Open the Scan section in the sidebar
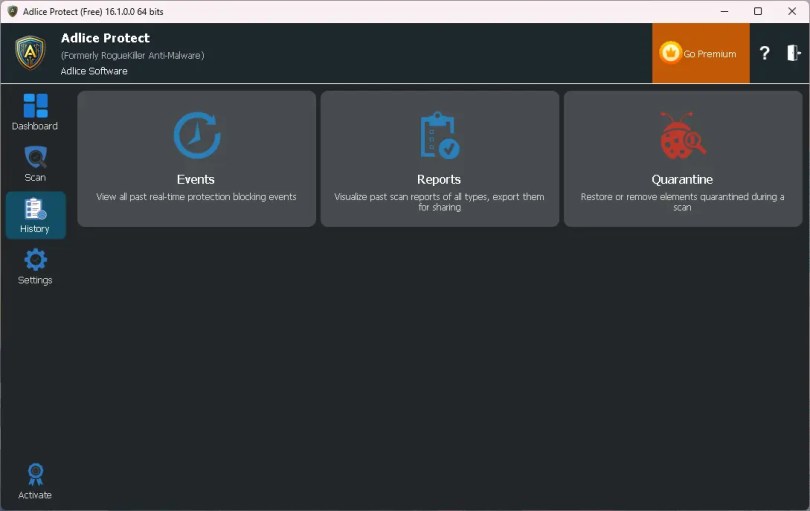The height and width of the screenshot is (511, 810). pyautogui.click(x=35, y=164)
